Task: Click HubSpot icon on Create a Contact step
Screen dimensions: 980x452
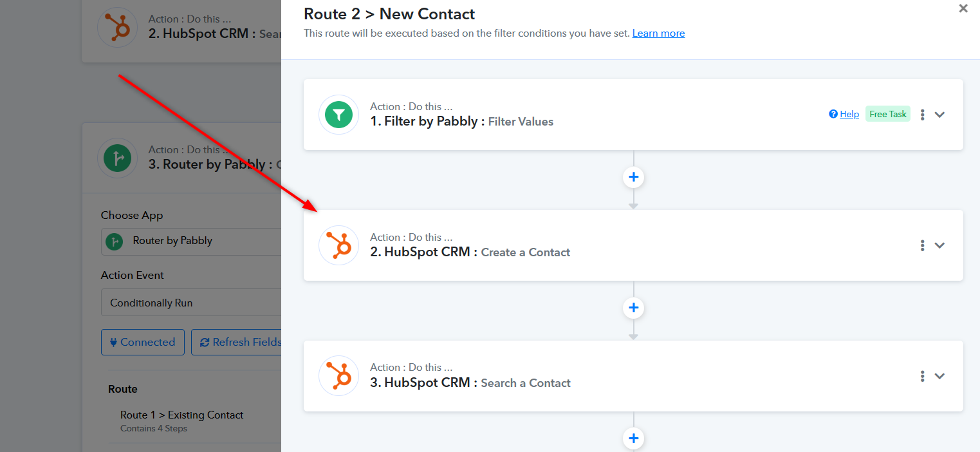Action: pyautogui.click(x=338, y=245)
